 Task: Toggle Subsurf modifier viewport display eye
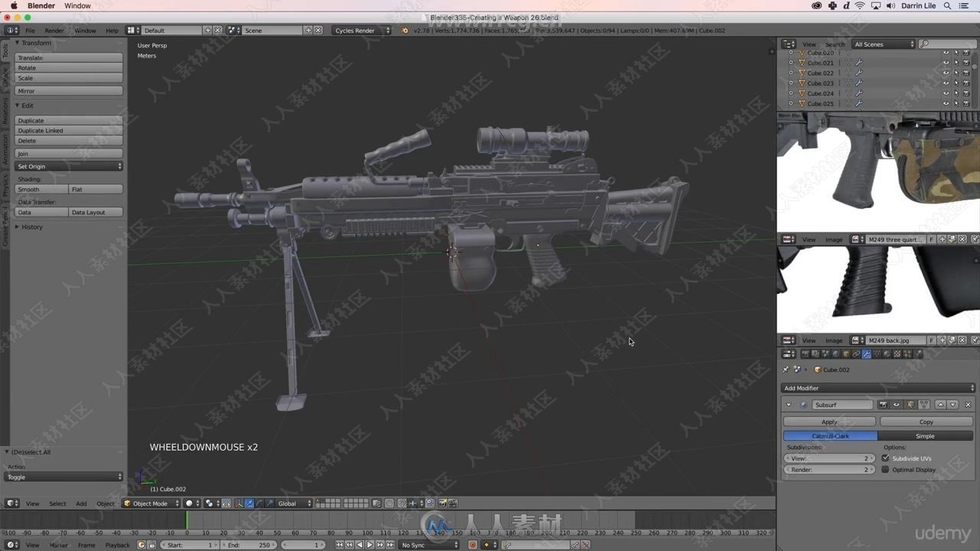click(x=896, y=405)
